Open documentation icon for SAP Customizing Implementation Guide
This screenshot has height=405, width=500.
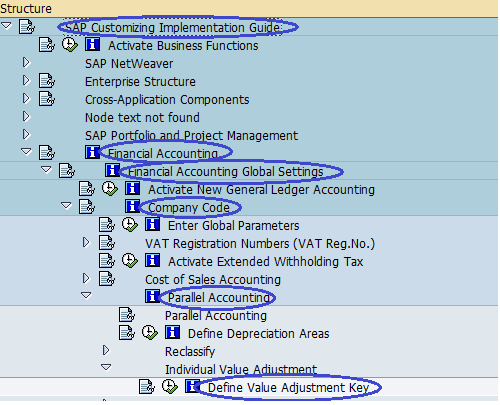27,27
